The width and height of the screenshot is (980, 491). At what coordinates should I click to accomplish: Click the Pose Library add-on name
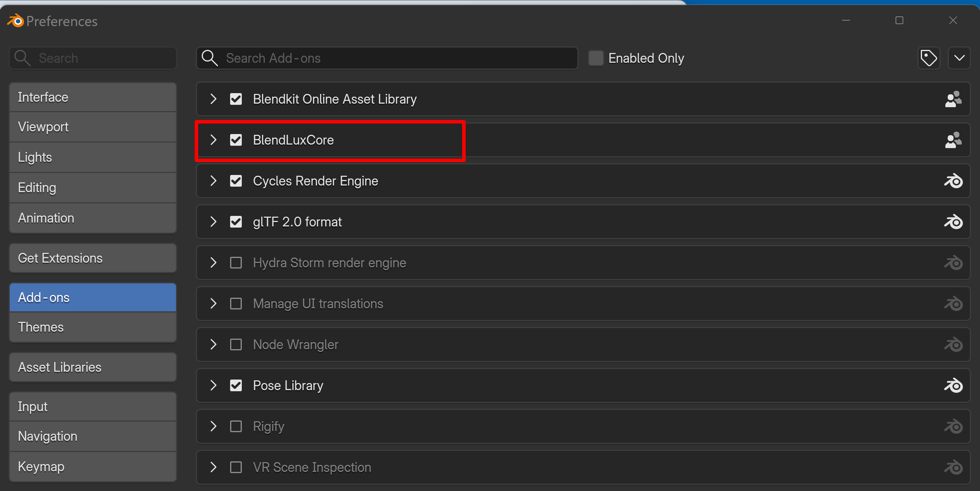288,385
